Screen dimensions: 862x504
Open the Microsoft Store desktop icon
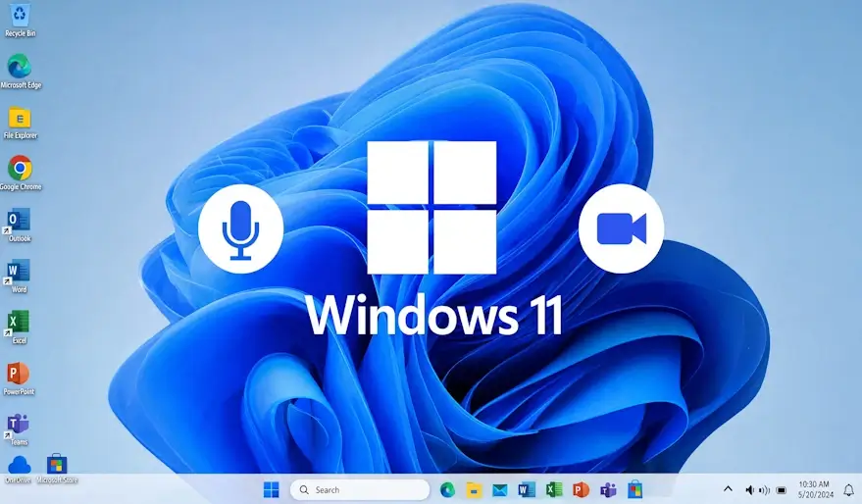[57, 469]
